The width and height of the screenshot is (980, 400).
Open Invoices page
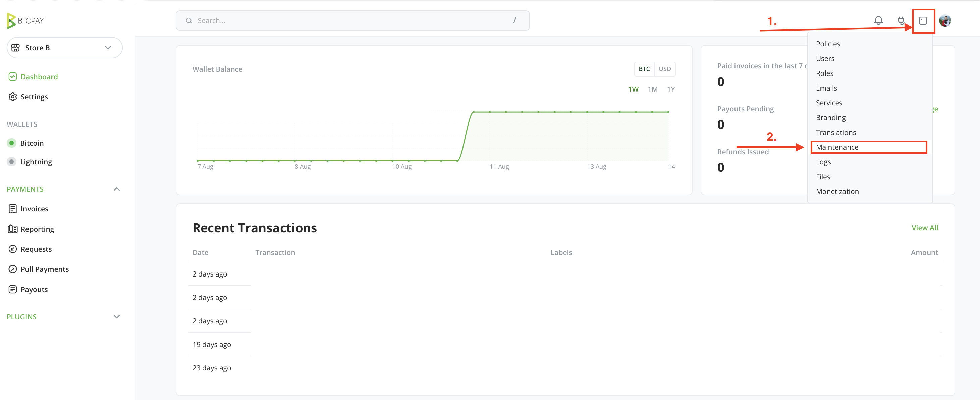click(34, 209)
